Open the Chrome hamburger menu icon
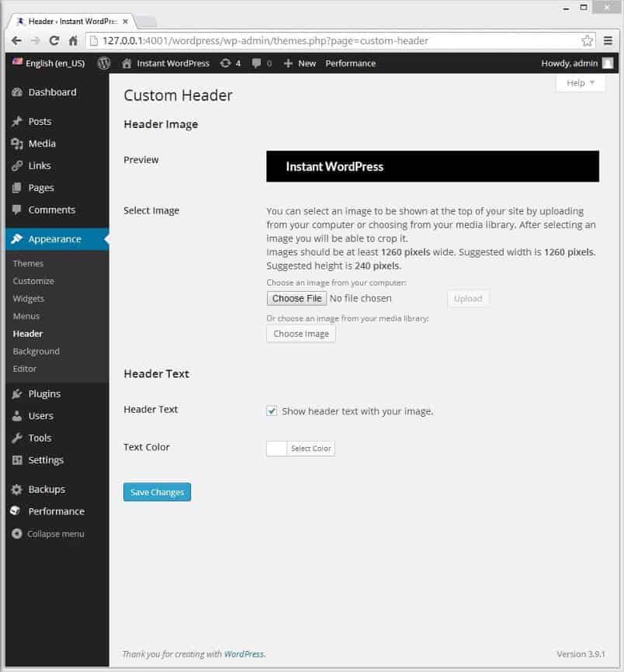This screenshot has width=624, height=672. click(x=608, y=40)
